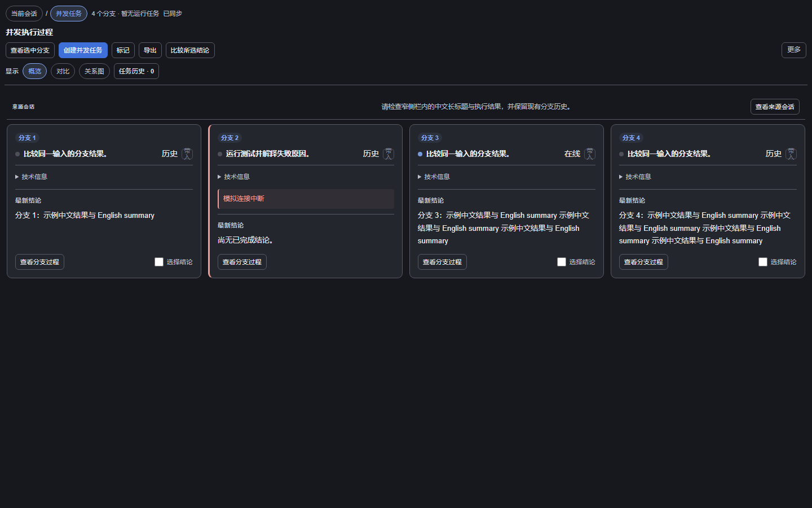812x508 pixels.
Task: Click the 在线 status on 分支 3
Action: click(x=572, y=154)
